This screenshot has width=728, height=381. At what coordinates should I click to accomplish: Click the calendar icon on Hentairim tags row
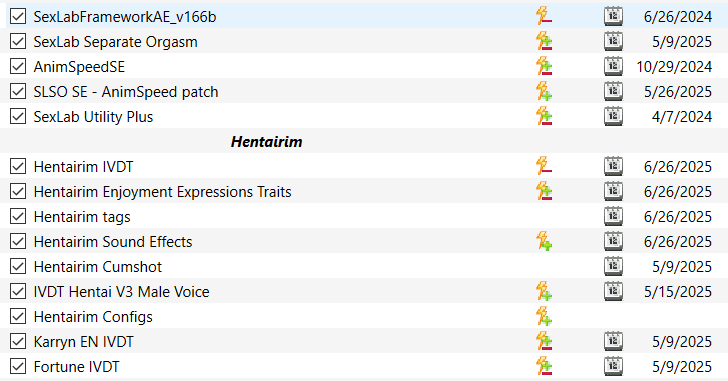613,216
